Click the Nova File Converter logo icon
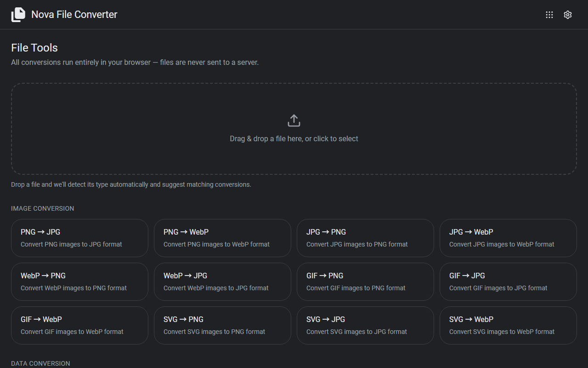Screen dimensions: 588x368 click(x=18, y=15)
